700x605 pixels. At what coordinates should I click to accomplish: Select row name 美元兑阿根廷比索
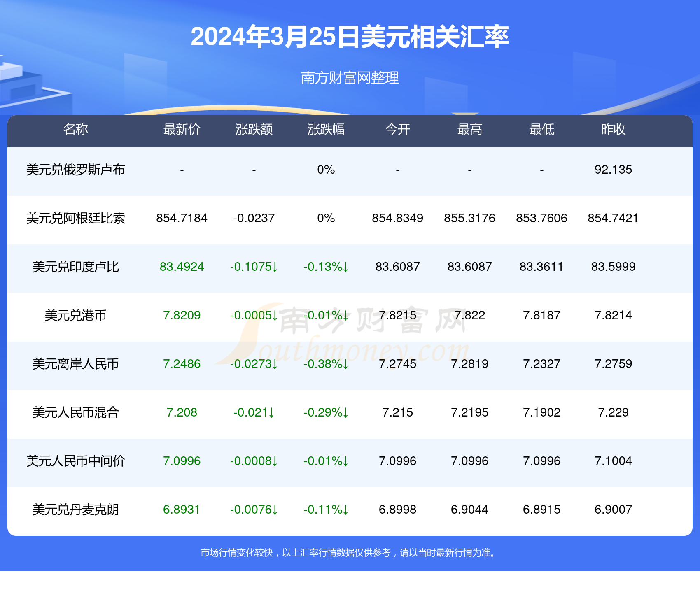click(76, 218)
